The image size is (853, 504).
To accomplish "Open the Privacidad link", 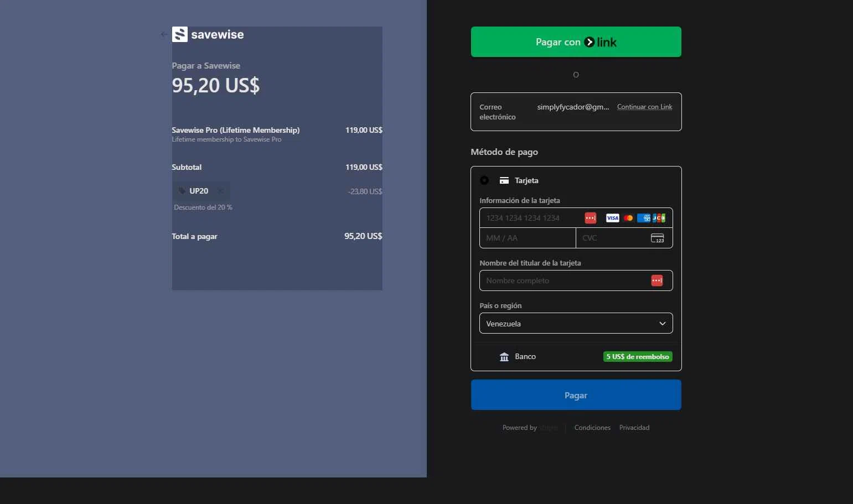I will click(634, 428).
